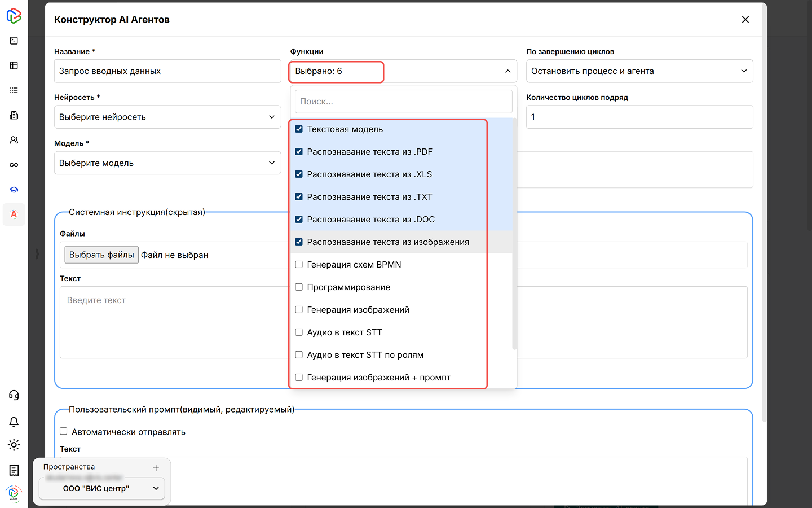The height and width of the screenshot is (508, 812).
Task: Open the list view sidebar icon
Action: point(14,90)
